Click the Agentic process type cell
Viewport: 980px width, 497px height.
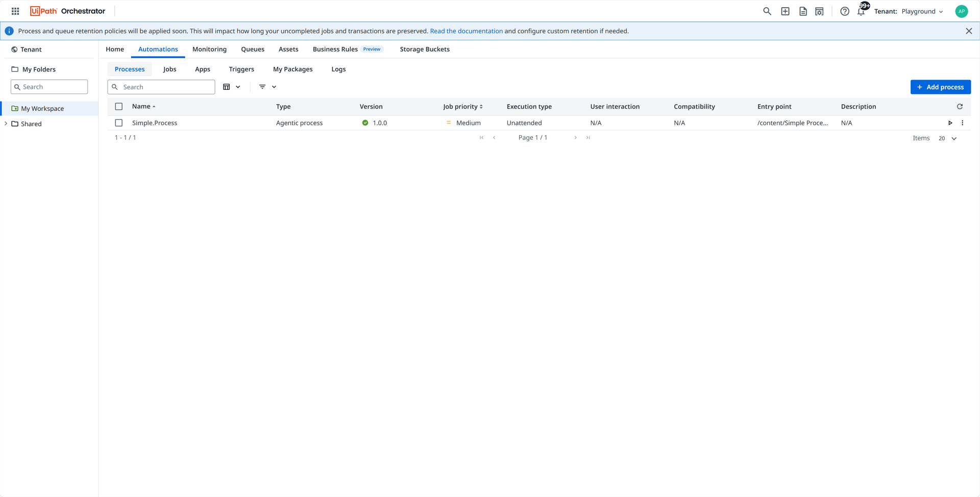[x=299, y=123]
